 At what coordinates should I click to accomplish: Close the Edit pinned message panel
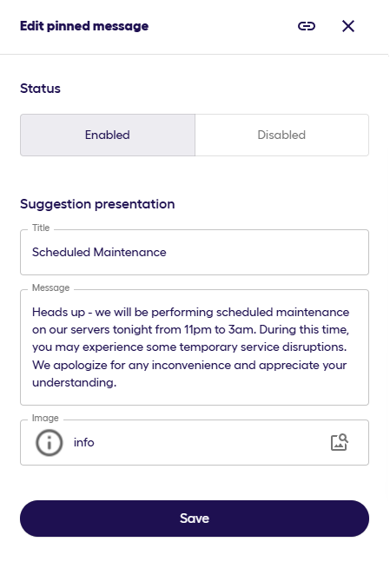pyautogui.click(x=348, y=26)
